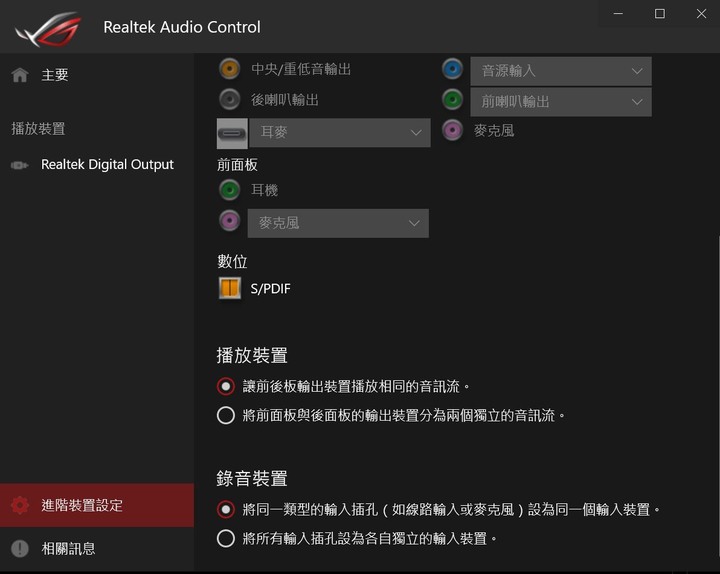This screenshot has width=720, height=574.
Task: Maximize the Realtek Audio Control window
Action: (x=660, y=14)
